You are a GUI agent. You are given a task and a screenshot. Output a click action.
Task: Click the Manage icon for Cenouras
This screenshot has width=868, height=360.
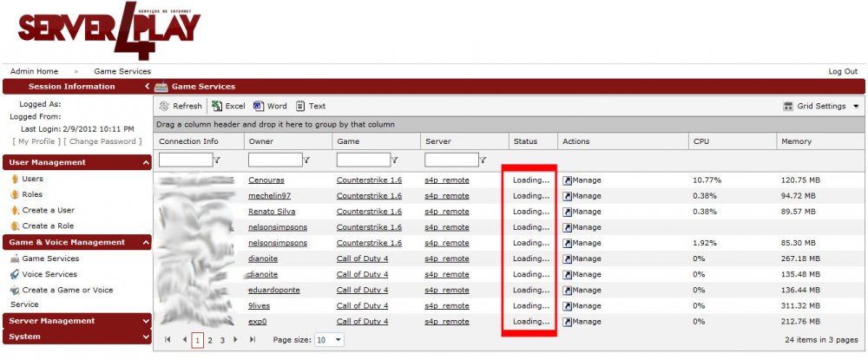tap(567, 180)
